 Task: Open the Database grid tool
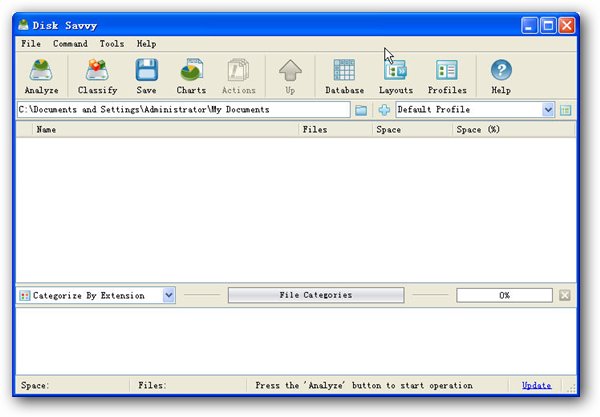(x=344, y=76)
